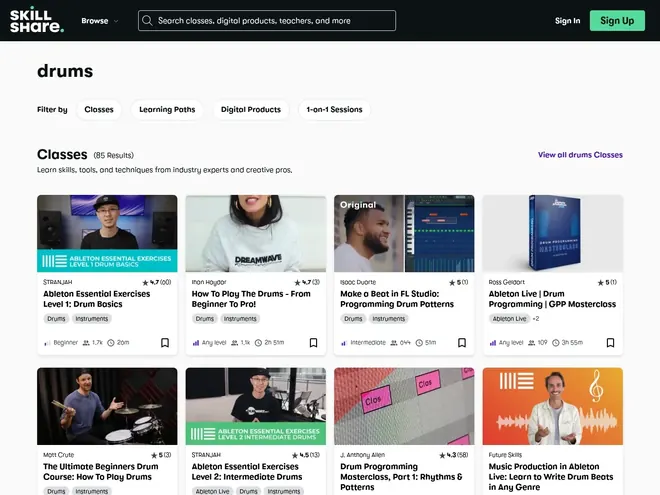660x495 pixels.
Task: Click the (85 Results) count text
Action: click(x=114, y=155)
